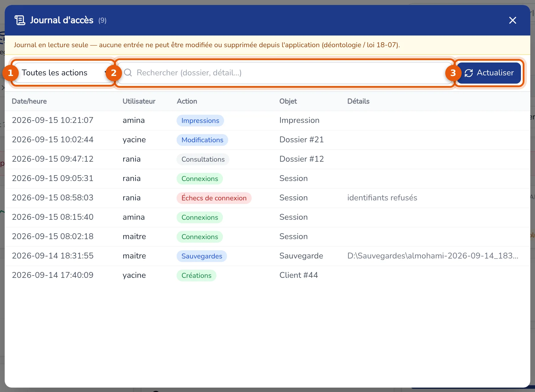
Task: Close the Journal d'accès dialog
Action: click(x=512, y=20)
